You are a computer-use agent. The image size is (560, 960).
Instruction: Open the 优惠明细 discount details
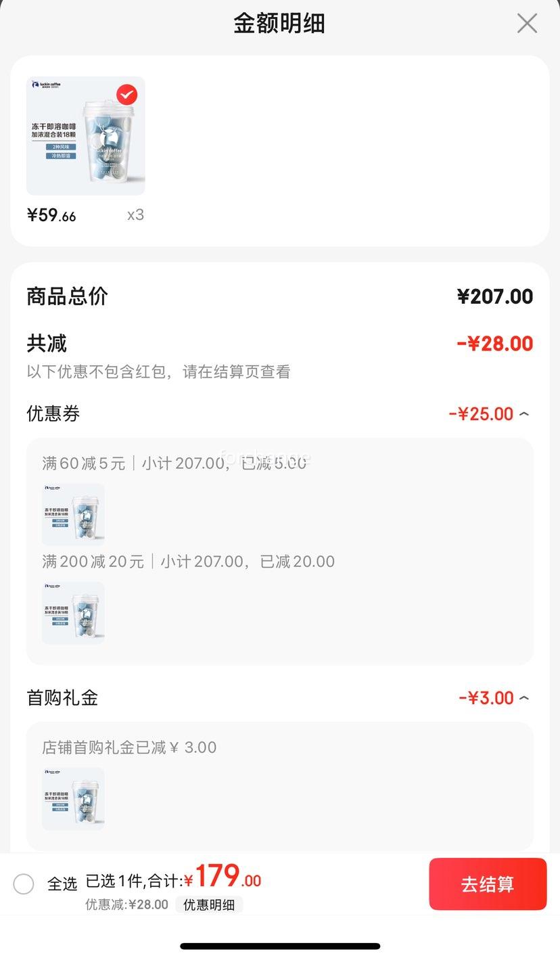[x=209, y=905]
